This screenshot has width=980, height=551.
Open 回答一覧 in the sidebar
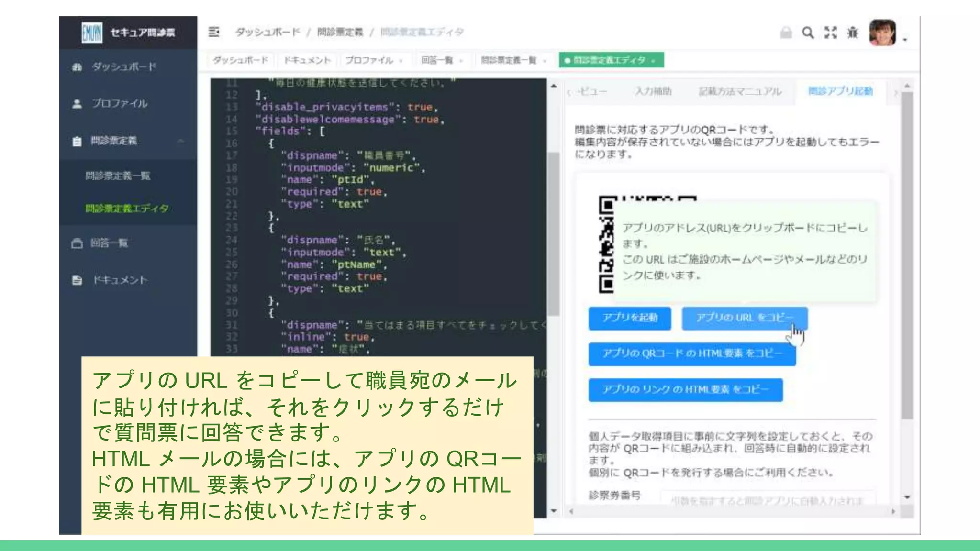(x=109, y=243)
